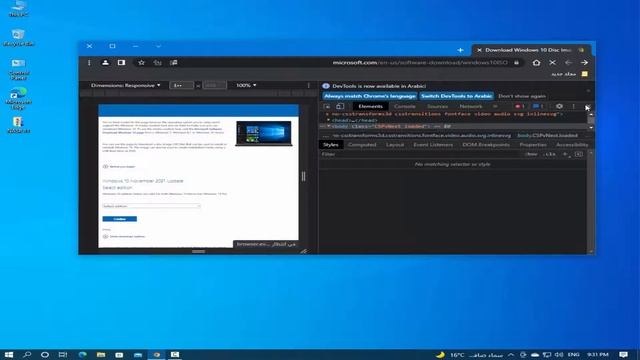Click the share page icon in address bar
This screenshot has height=360, width=640.
pyautogui.click(x=158, y=63)
